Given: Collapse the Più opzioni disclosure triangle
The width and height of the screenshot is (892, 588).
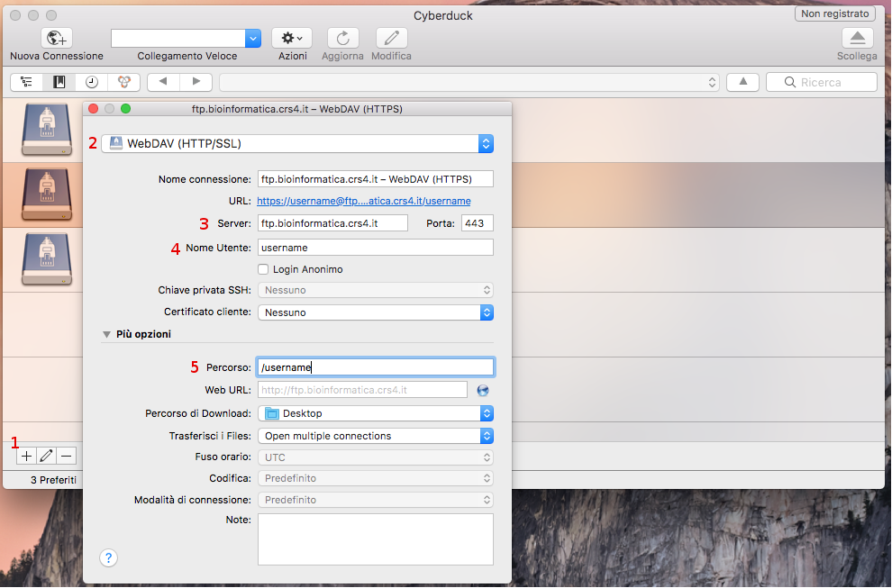Looking at the screenshot, I should click(106, 334).
